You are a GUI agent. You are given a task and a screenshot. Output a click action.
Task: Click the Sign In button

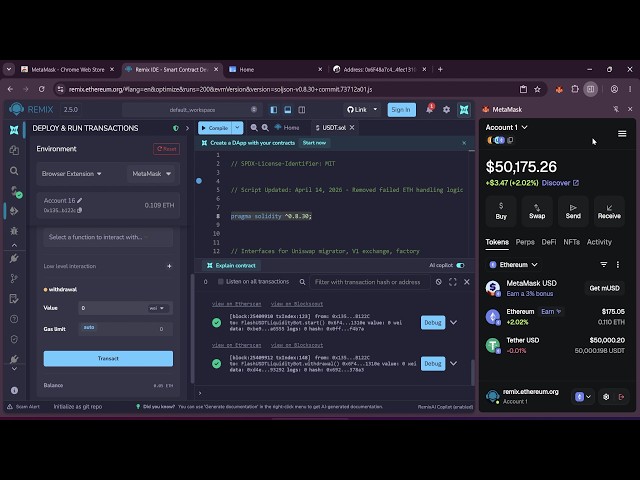click(401, 109)
